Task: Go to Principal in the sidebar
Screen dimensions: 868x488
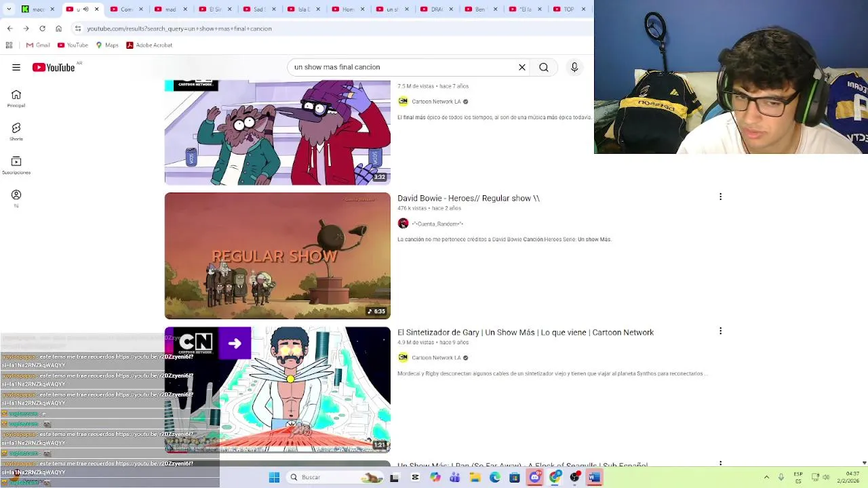Action: click(16, 98)
